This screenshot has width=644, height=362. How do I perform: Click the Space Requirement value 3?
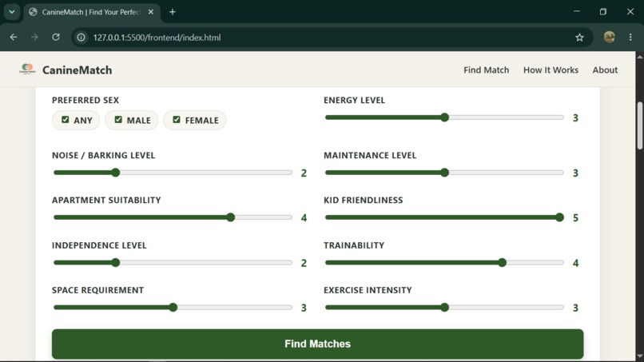[304, 308]
